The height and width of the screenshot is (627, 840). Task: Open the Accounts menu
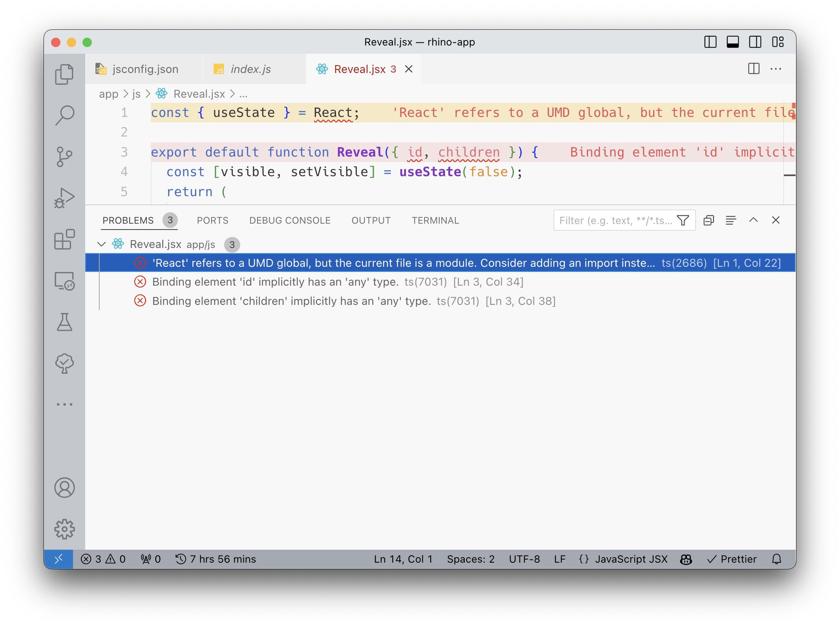pyautogui.click(x=64, y=488)
